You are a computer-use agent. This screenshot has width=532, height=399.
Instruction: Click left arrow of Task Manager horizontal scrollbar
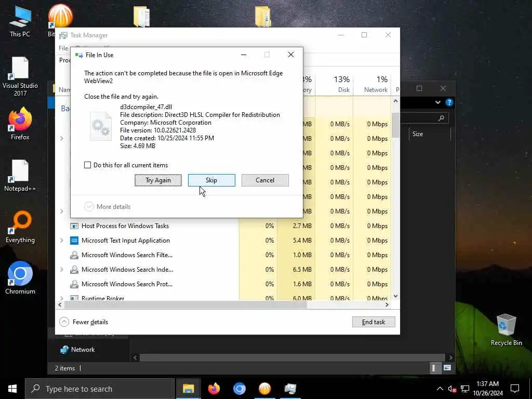click(60, 304)
